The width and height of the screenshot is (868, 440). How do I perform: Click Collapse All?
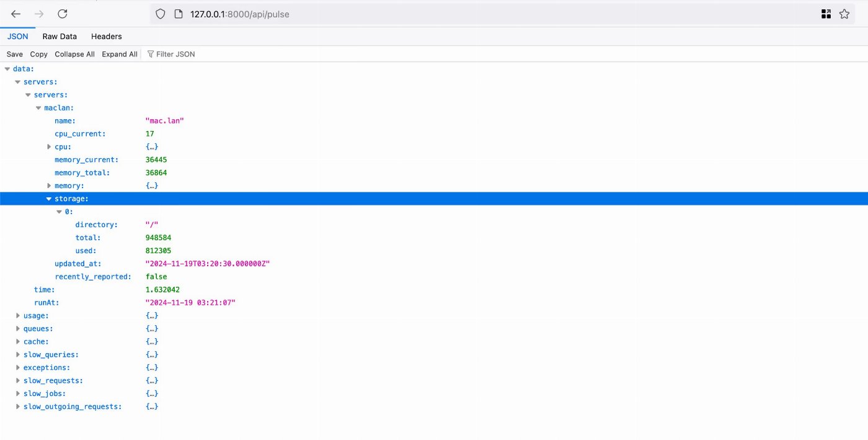74,54
